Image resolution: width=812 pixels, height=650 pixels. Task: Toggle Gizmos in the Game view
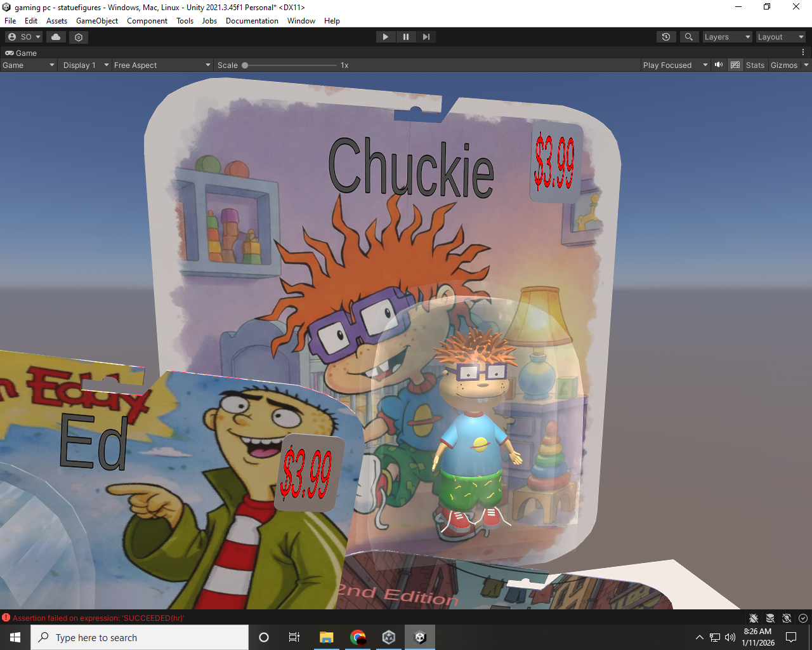click(784, 65)
